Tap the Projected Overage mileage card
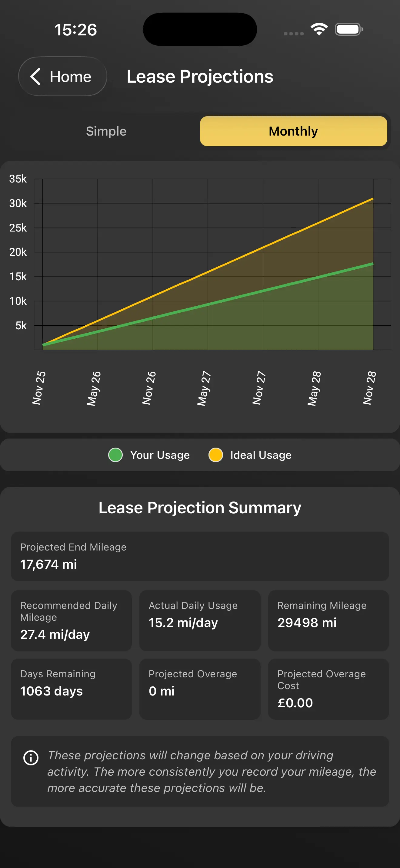This screenshot has width=400, height=868. (200, 689)
